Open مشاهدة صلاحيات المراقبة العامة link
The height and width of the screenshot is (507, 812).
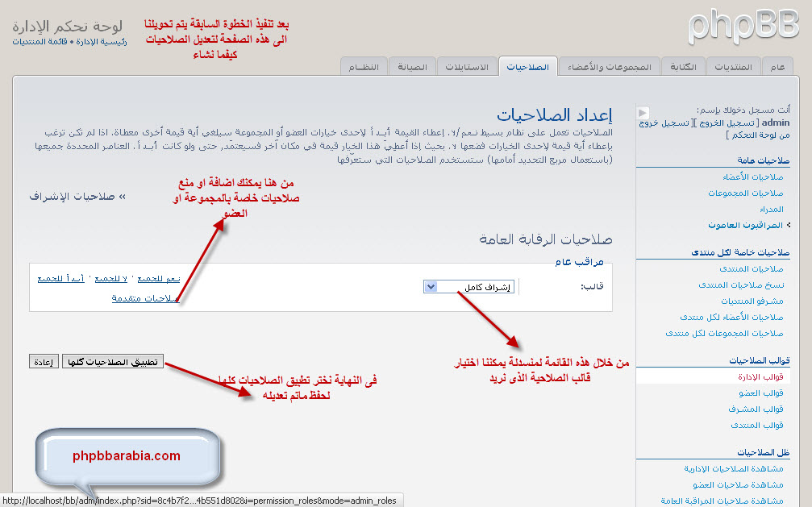point(722,501)
